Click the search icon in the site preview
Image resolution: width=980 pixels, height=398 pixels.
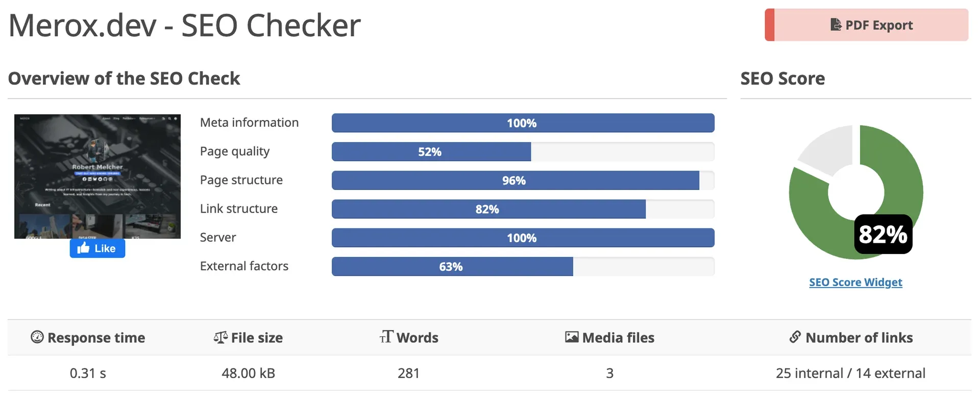[169, 118]
